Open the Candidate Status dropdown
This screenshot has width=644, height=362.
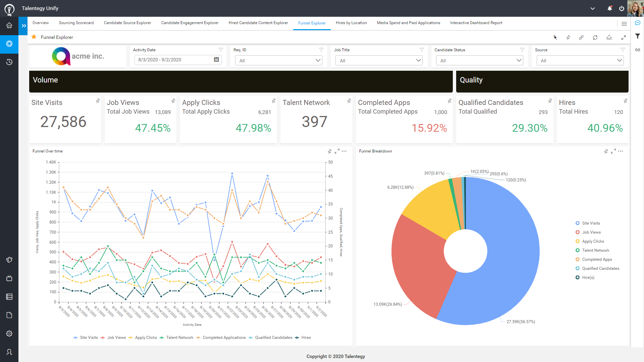click(x=479, y=61)
